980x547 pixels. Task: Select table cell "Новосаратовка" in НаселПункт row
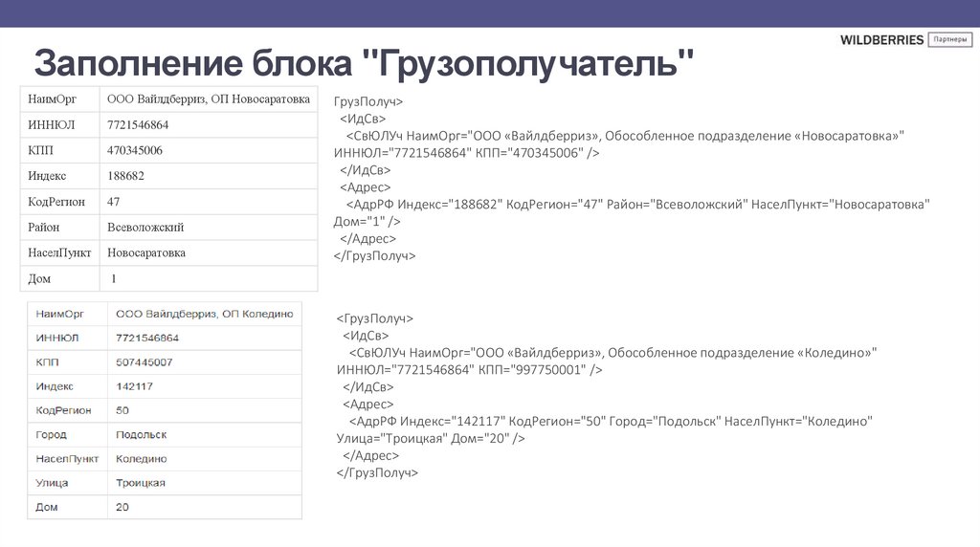146,252
